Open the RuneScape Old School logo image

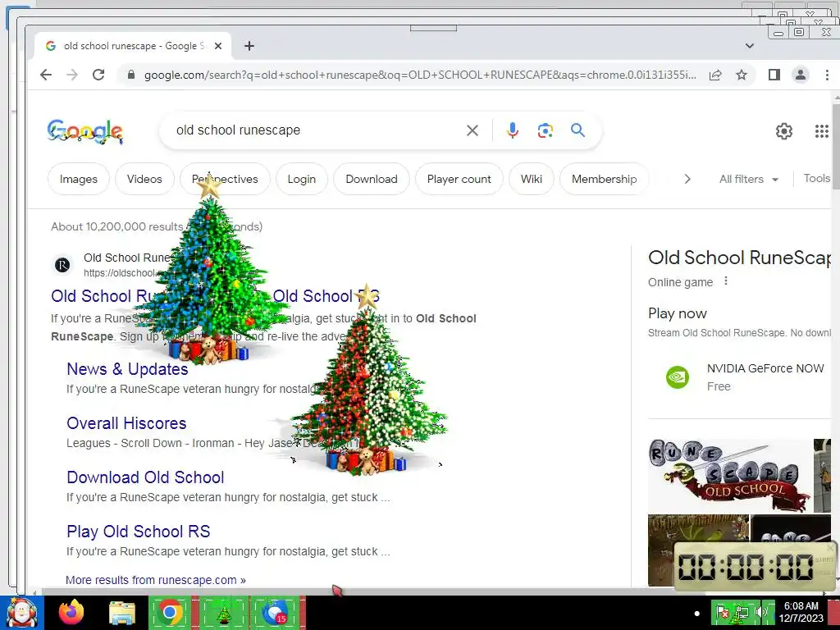click(729, 476)
